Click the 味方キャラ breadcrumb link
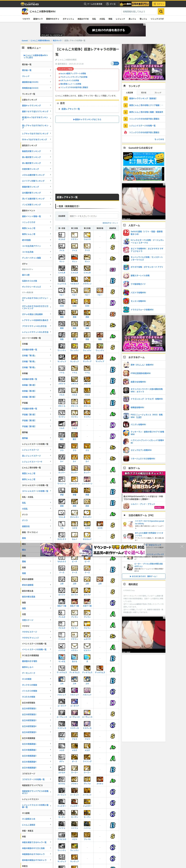Viewport: 186px width, 868px height. tap(57, 41)
